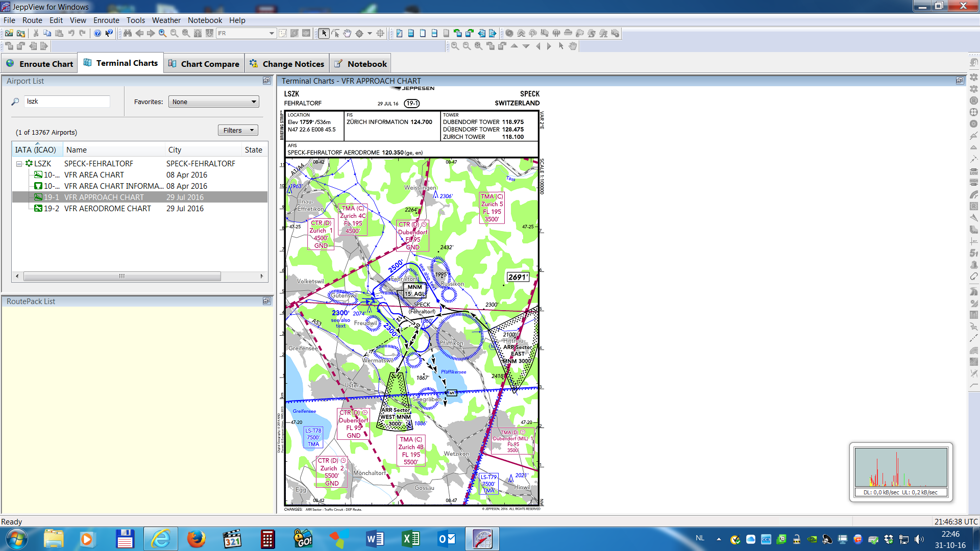Click the previous chart blue arrow icon
The image size is (980, 551).
[481, 33]
